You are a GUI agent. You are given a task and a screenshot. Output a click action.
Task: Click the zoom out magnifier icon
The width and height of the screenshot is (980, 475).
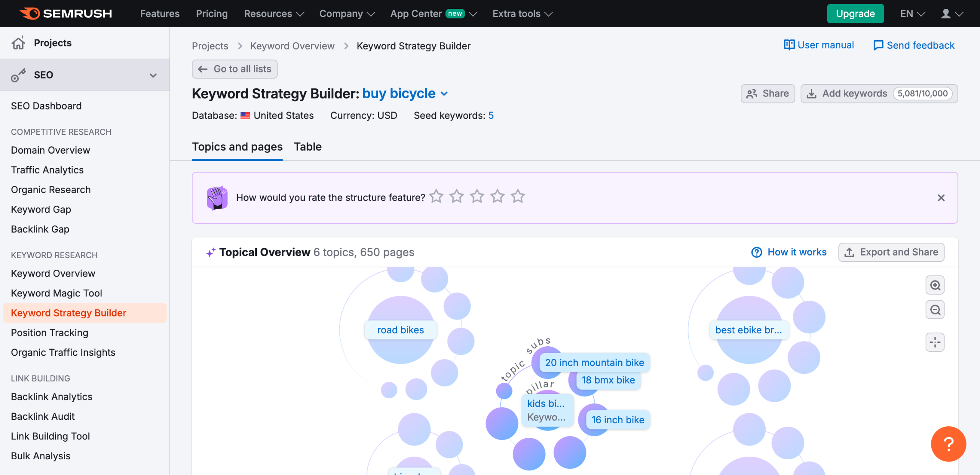[935, 310]
